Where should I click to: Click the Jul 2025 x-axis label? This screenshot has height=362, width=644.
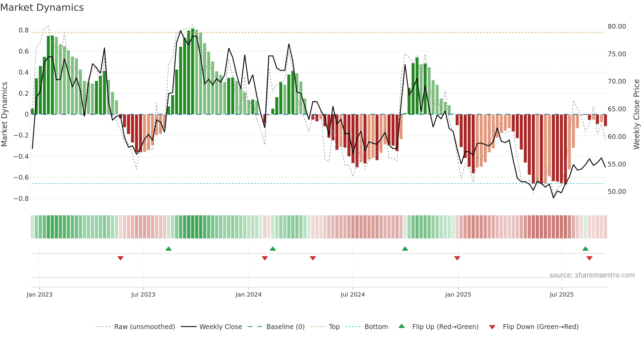point(562,294)
